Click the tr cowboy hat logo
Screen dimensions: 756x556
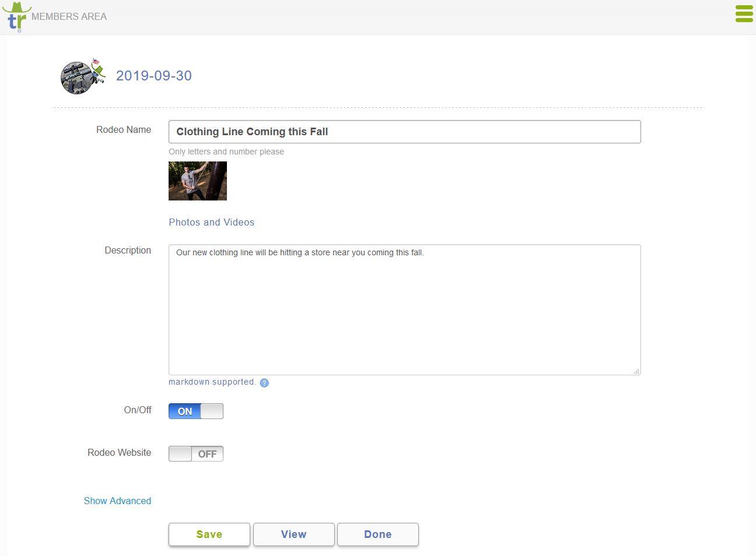tap(16, 17)
